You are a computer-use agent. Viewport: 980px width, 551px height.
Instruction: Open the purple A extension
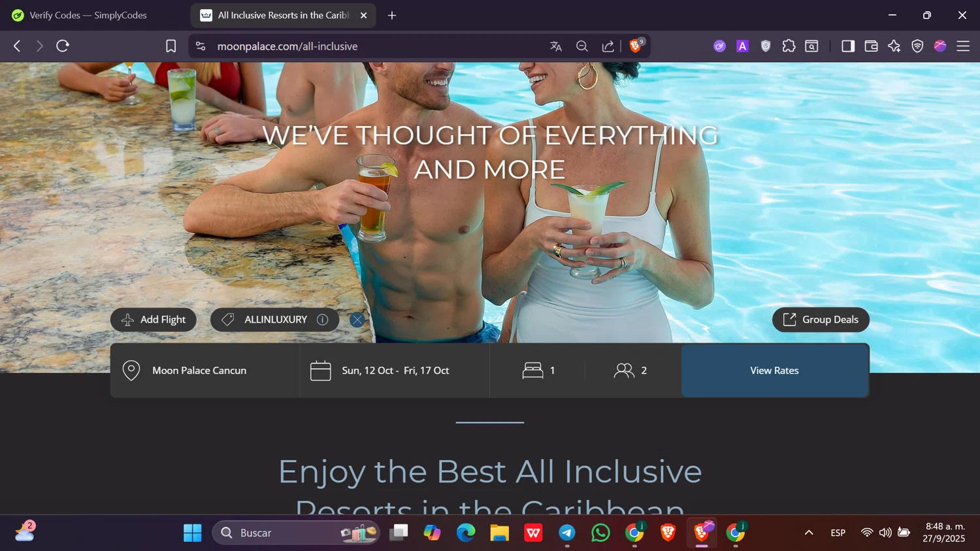[742, 46]
